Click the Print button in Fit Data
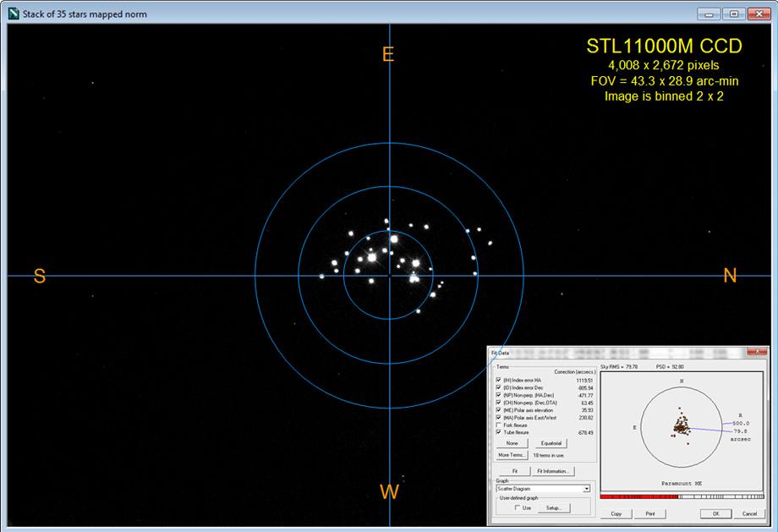 click(x=649, y=513)
